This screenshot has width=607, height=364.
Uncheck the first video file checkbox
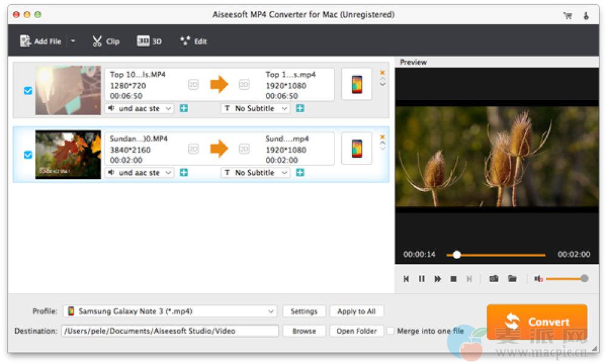(x=28, y=90)
